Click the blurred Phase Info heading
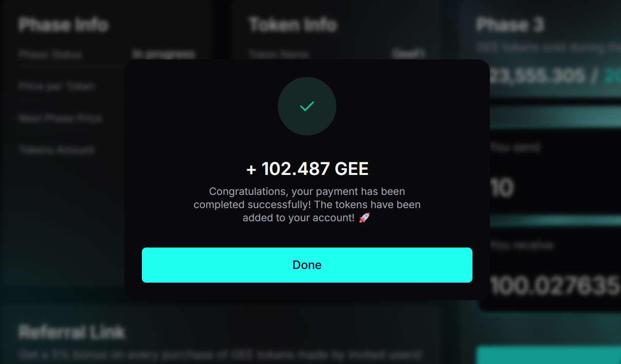 pos(63,25)
